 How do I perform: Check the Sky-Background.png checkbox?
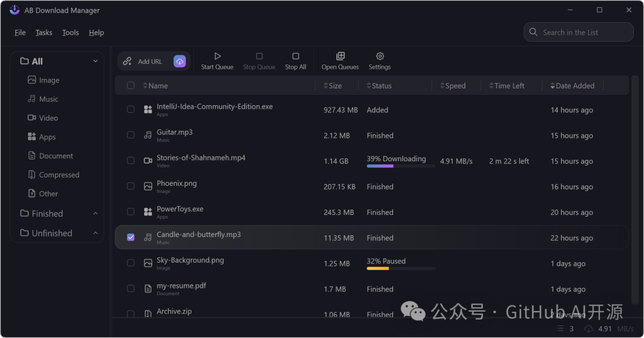[x=131, y=263]
